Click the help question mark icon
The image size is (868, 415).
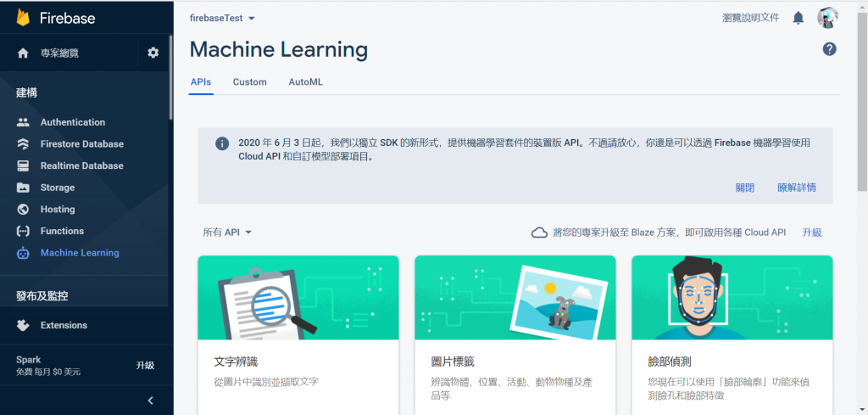[829, 49]
